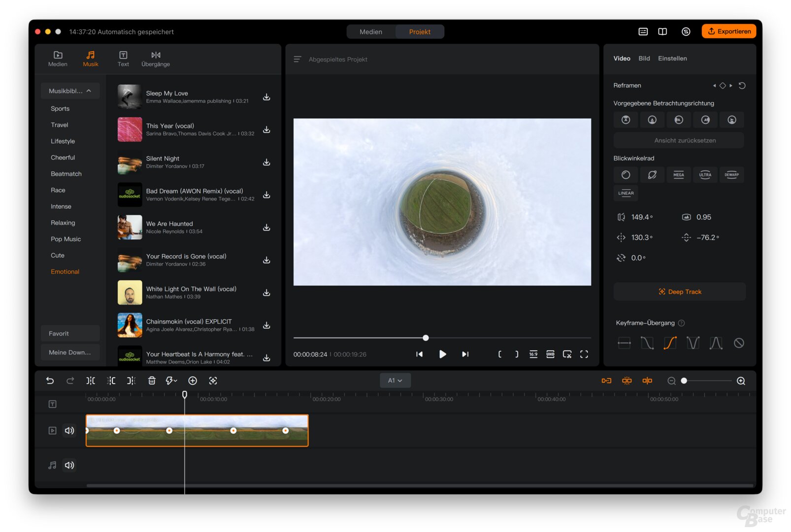Toggle the reframe keyframe diamond
Image resolution: width=791 pixels, height=532 pixels.
pyautogui.click(x=723, y=86)
